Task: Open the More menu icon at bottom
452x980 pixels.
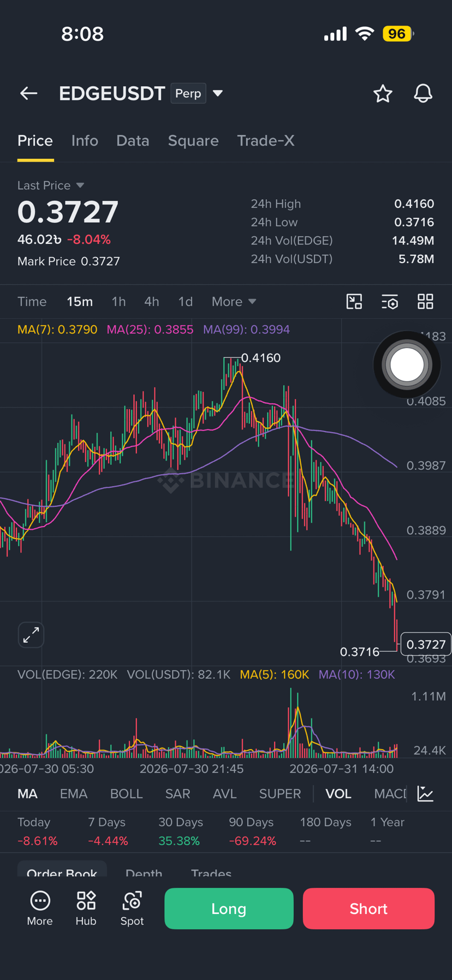Action: coord(40,909)
